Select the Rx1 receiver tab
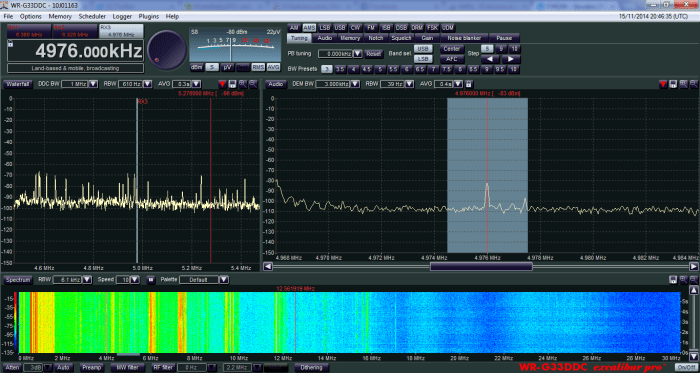 [29, 31]
